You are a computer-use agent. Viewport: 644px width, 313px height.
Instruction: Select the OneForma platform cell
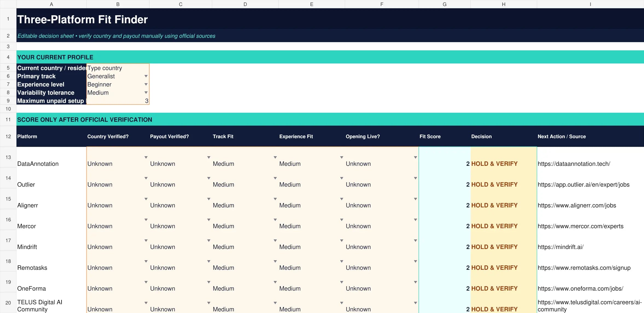click(51, 282)
